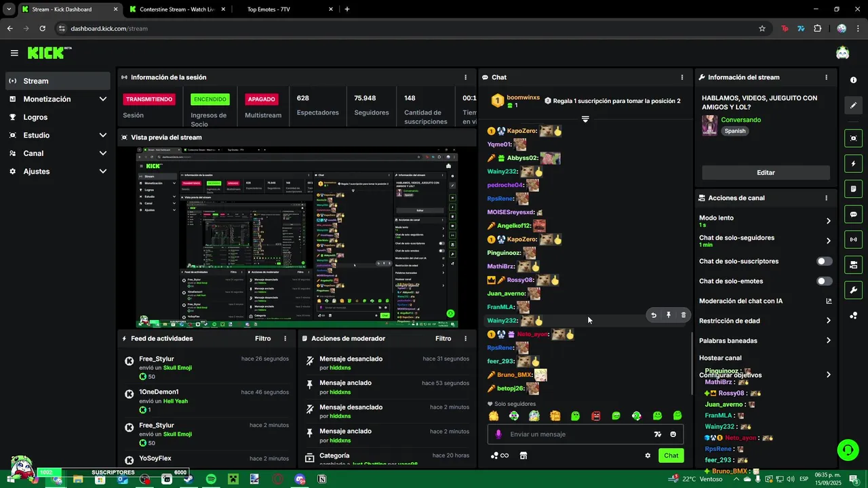Open Palabras baneadas options arrow
The height and width of the screenshot is (488, 868).
pos(828,340)
